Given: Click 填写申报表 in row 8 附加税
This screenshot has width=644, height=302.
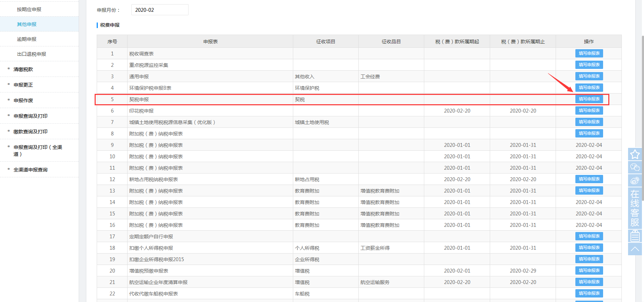Looking at the screenshot, I should click(x=589, y=133).
